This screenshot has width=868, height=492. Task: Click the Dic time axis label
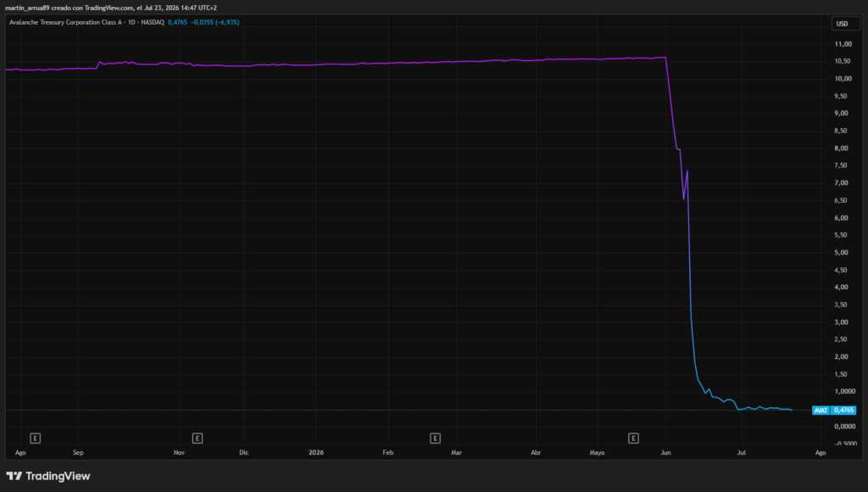243,453
